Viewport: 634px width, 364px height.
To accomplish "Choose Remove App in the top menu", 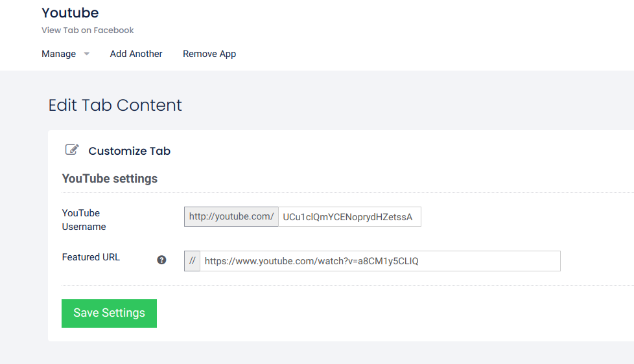I will coord(209,54).
